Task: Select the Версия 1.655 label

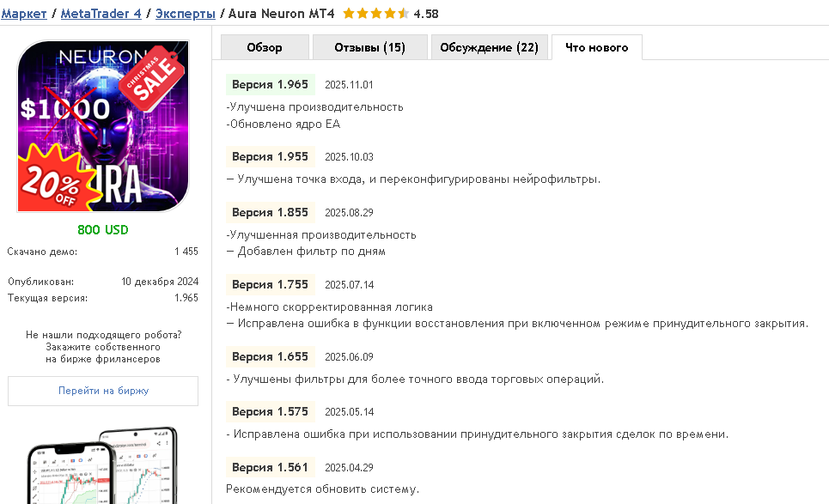Action: 270,357
